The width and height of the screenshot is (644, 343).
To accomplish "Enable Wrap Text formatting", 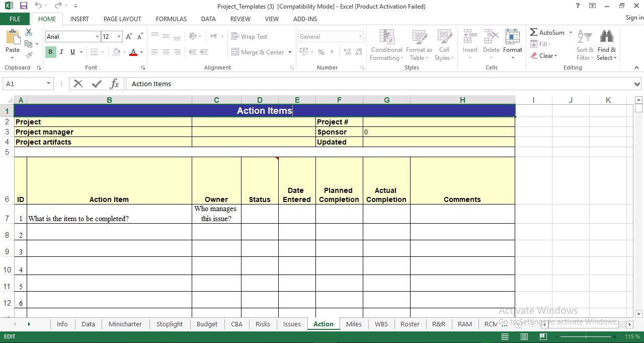I will 250,36.
